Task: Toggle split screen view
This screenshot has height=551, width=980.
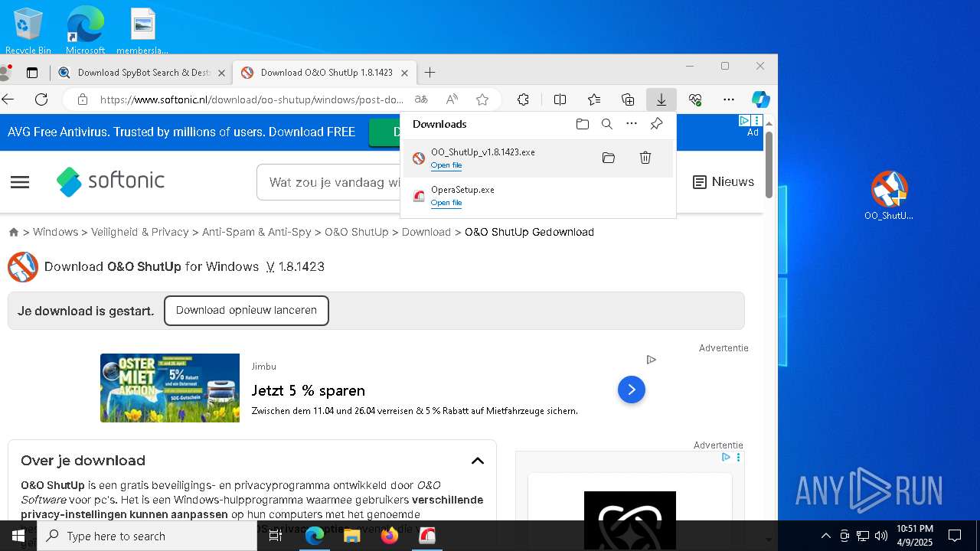Action: point(560,99)
